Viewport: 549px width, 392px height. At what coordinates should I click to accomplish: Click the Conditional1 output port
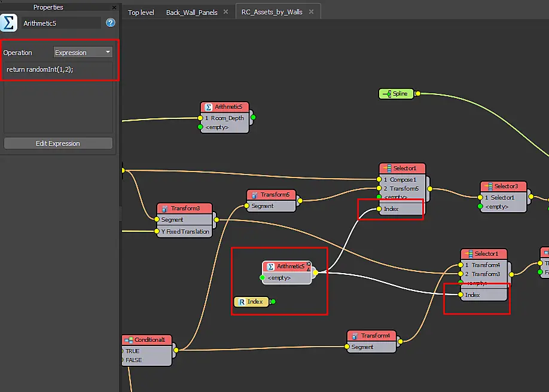point(176,350)
